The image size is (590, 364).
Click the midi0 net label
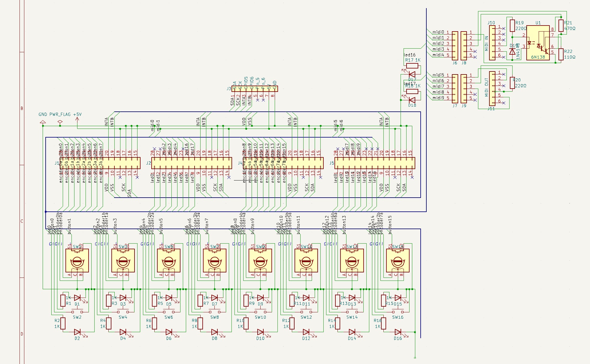[x=438, y=32]
